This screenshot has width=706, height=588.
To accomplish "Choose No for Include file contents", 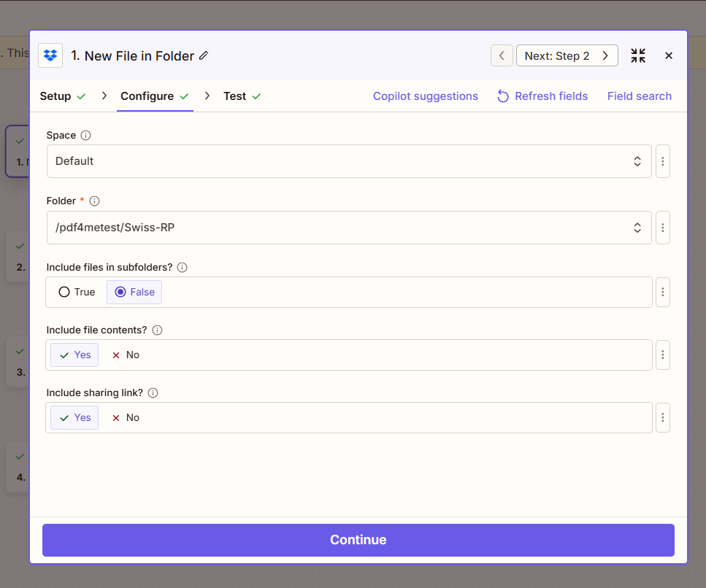I will point(125,355).
